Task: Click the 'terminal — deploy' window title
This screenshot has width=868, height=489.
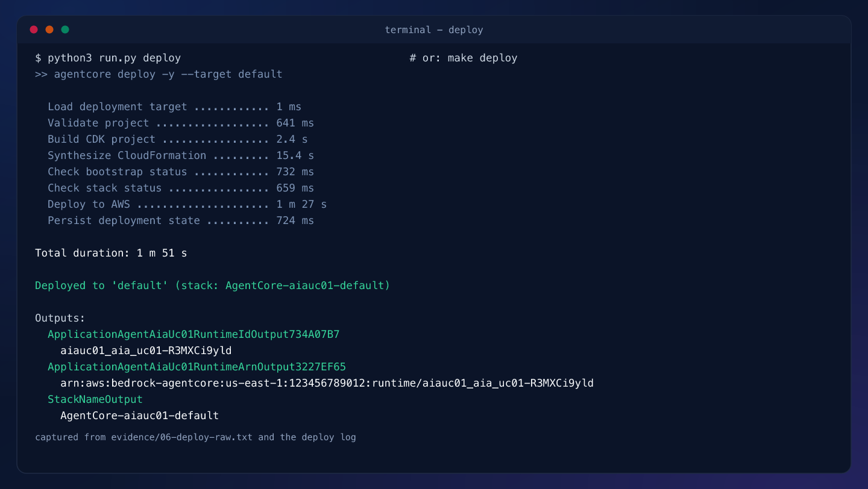Action: [x=434, y=30]
